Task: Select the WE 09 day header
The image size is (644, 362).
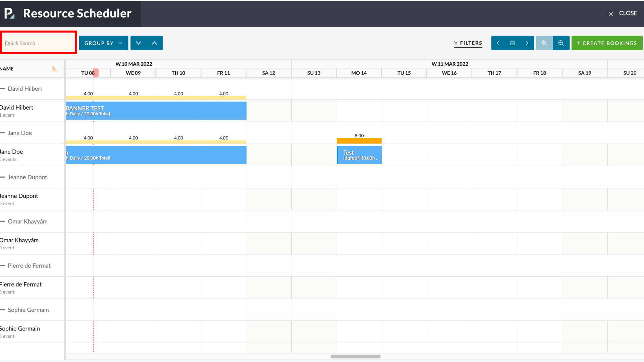Action: pyautogui.click(x=133, y=73)
